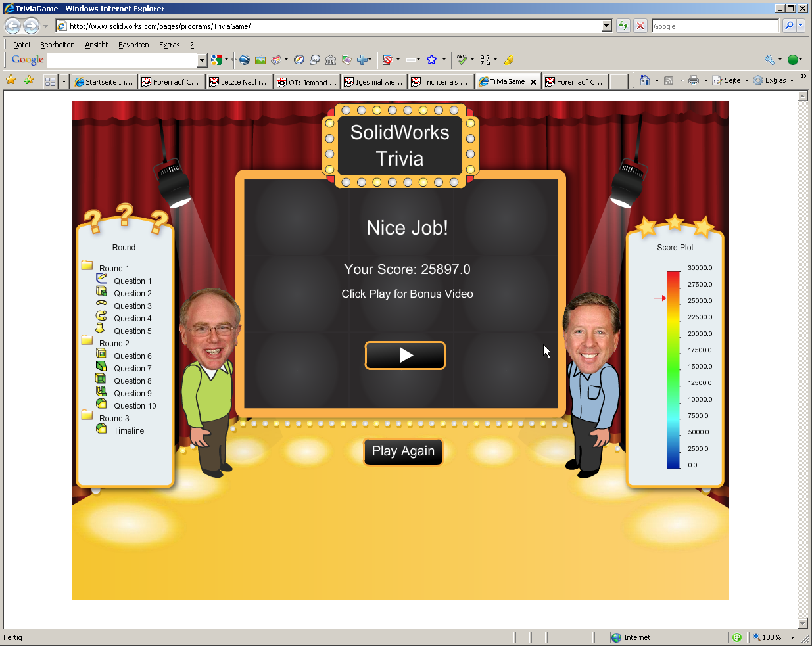Click the Google toolbar search field
The width and height of the screenshot is (812, 646).
123,60
